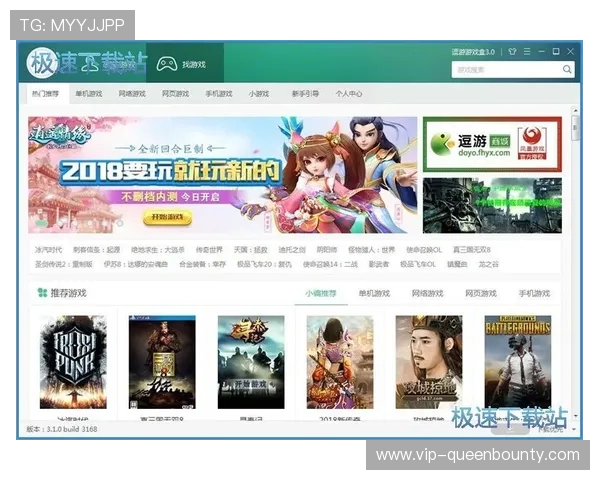Viewport: 600px width, 480px height.
Task: Open the 个人中心 tab
Action: (x=349, y=94)
